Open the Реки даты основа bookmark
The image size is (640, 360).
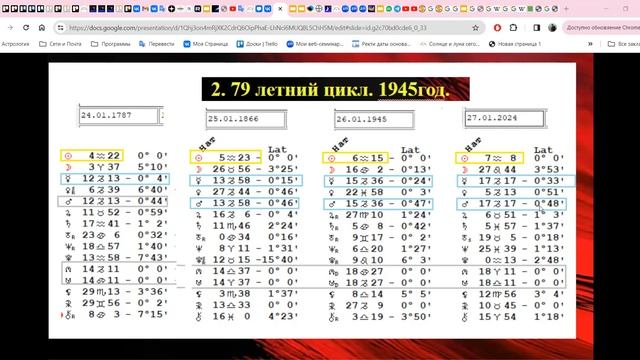coord(382,44)
